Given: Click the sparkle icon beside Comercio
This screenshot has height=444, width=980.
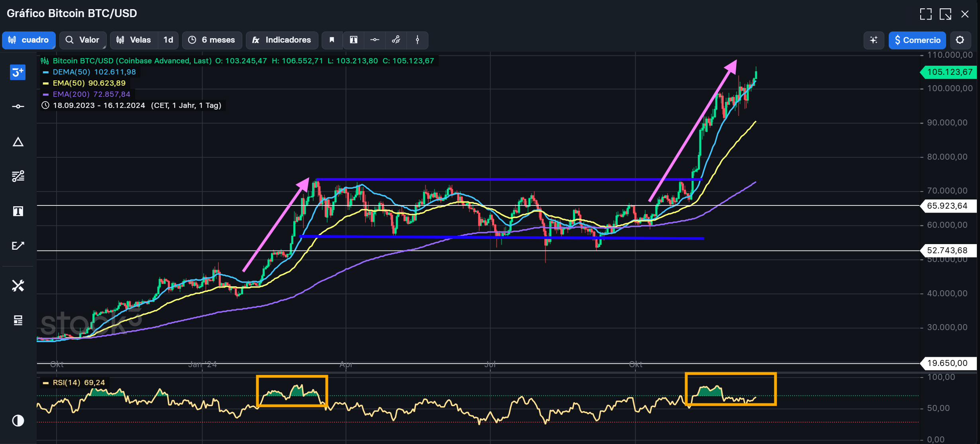Looking at the screenshot, I should [x=874, y=40].
